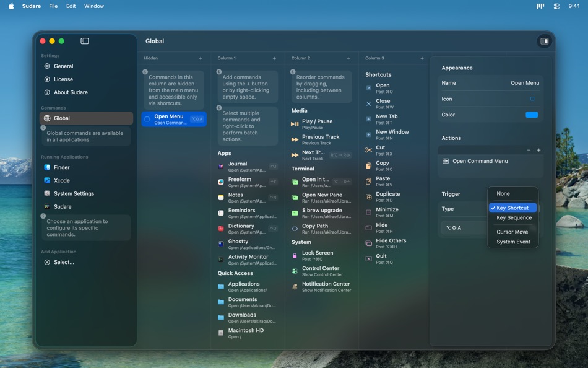Select the Hide Others shortcut
588x368 pixels.
point(396,243)
